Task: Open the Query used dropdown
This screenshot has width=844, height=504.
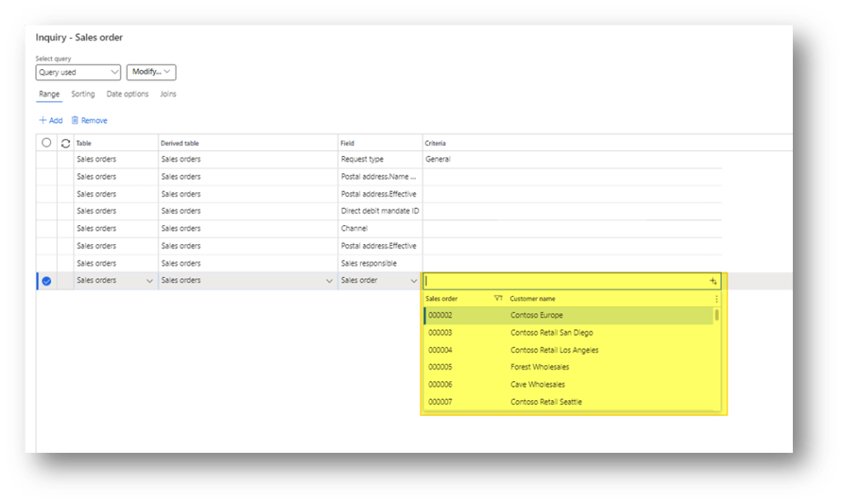Action: 78,73
